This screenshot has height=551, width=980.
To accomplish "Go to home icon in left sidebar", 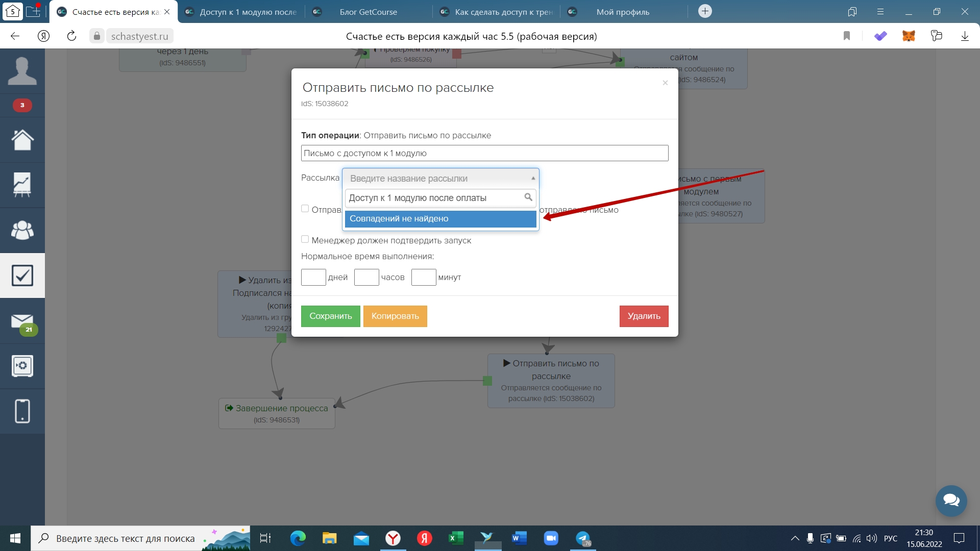I will 22,140.
